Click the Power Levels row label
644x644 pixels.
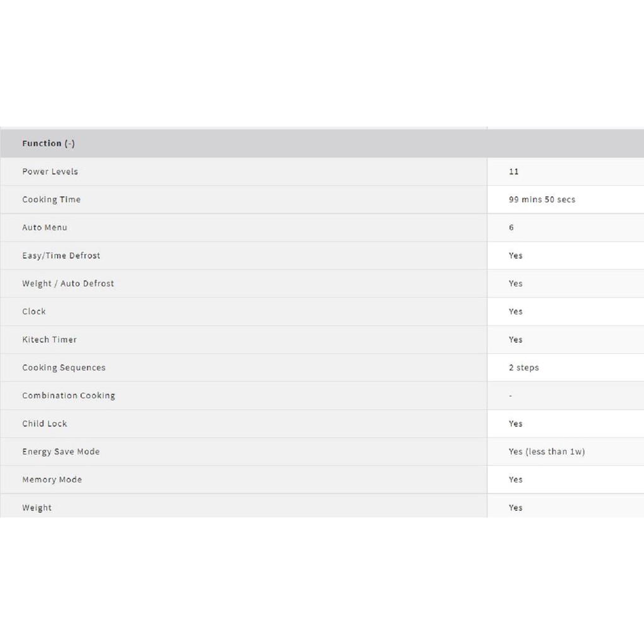pos(50,172)
